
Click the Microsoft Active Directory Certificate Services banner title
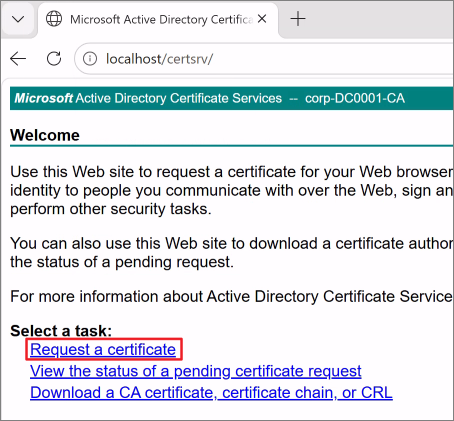tap(148, 98)
